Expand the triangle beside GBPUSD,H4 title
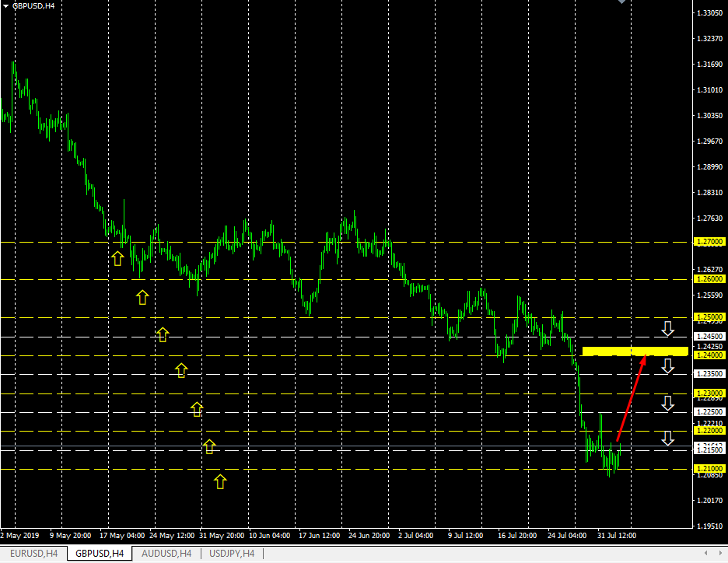728x563 pixels. point(6,6)
